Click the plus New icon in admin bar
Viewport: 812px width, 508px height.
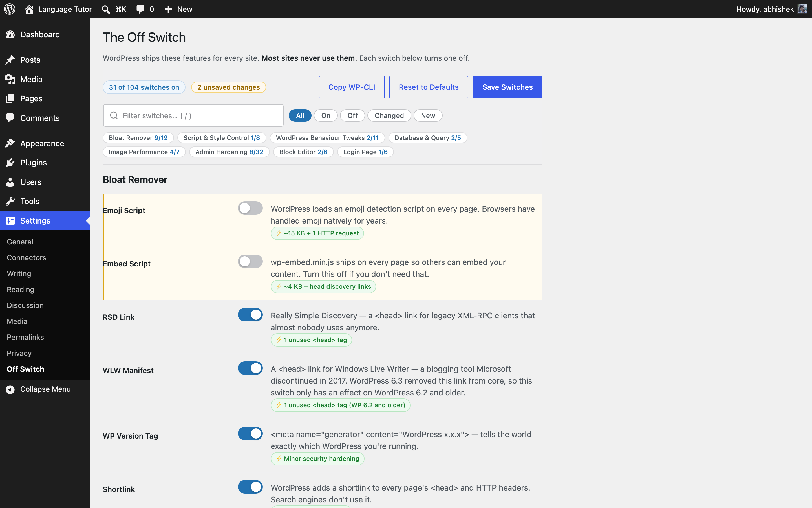(168, 9)
